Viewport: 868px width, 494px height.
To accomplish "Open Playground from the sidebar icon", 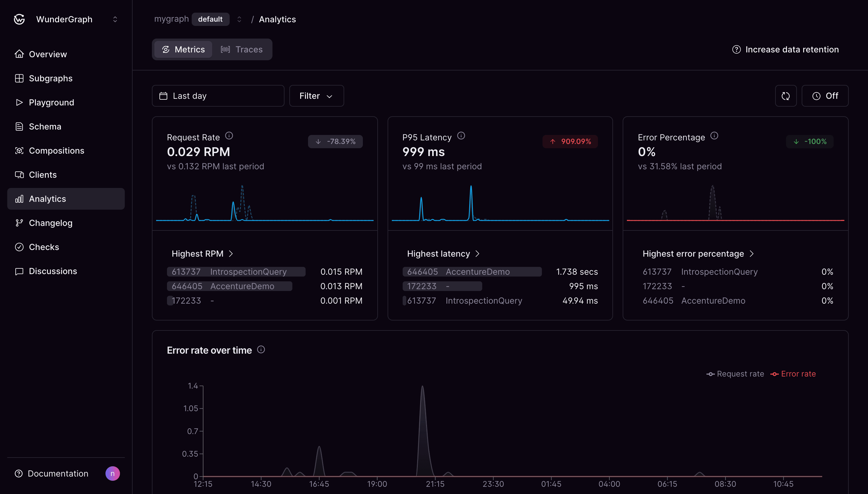I will (x=19, y=102).
